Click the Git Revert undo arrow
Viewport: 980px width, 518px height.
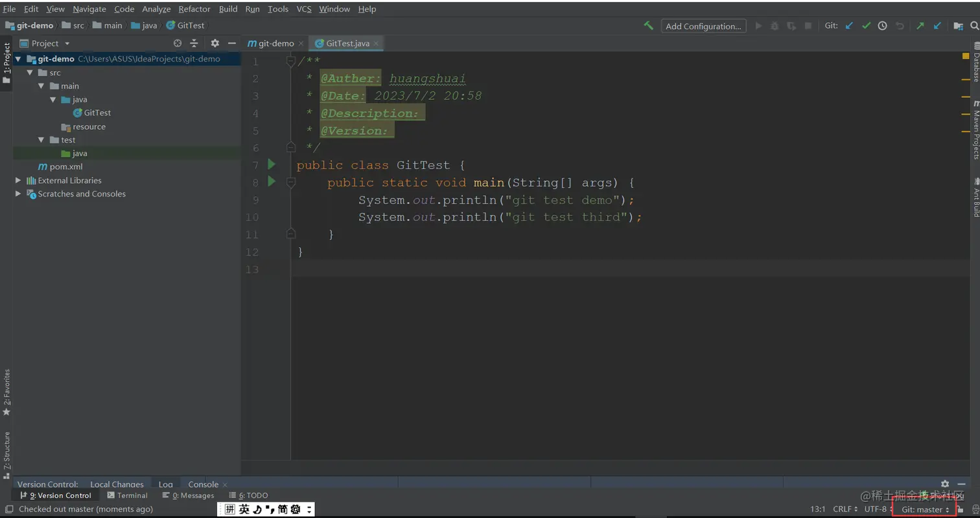point(900,26)
